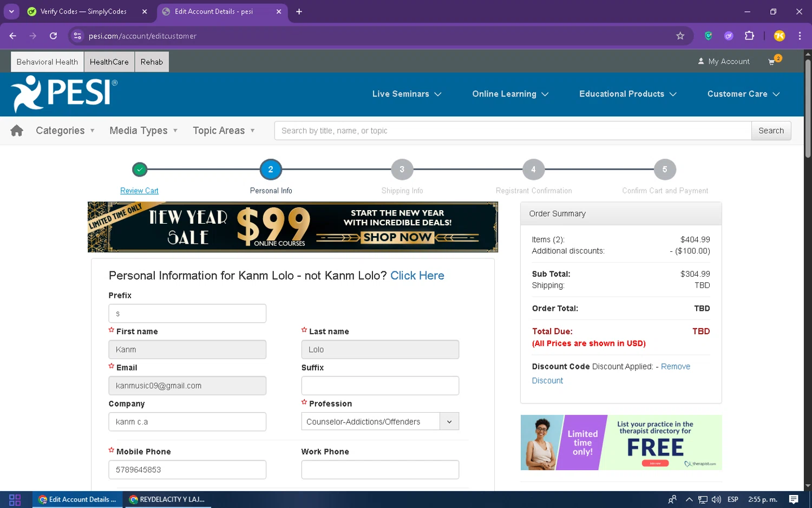Image resolution: width=812 pixels, height=508 pixels.
Task: Click the Company input field
Action: tap(187, 422)
